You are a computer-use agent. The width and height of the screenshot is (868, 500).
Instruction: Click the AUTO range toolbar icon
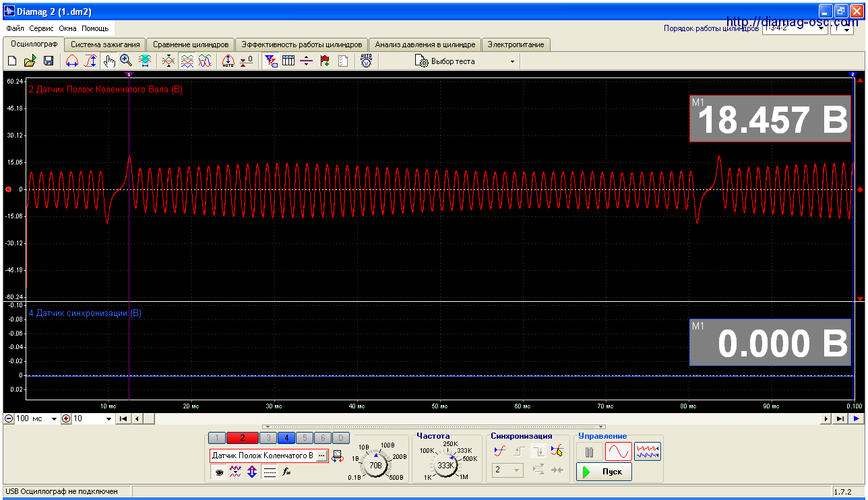(x=228, y=61)
